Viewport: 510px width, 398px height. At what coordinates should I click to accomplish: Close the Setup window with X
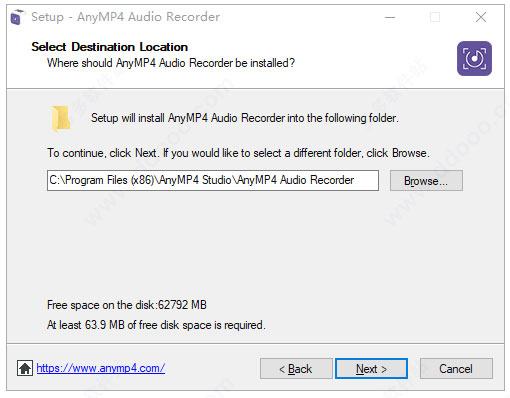[481, 17]
